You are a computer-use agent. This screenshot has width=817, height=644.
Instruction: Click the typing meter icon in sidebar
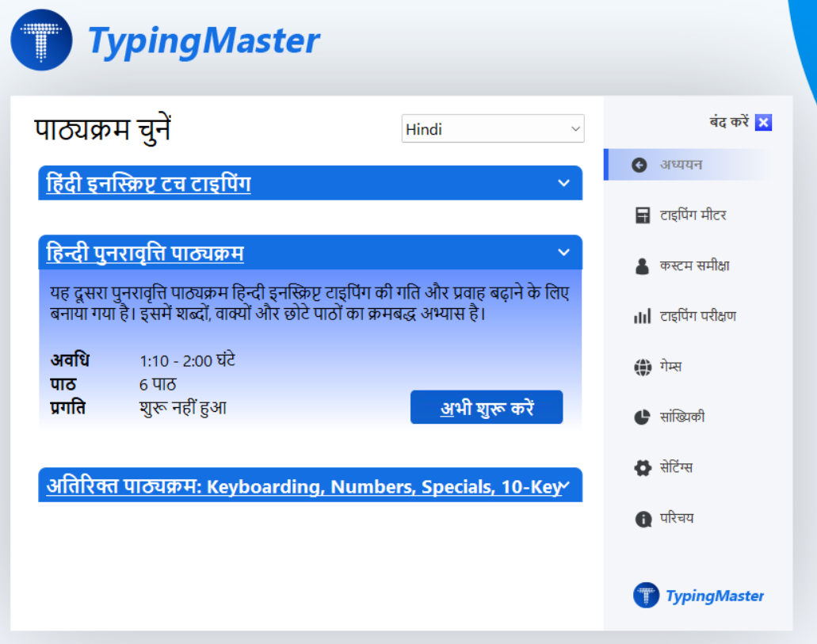click(643, 215)
